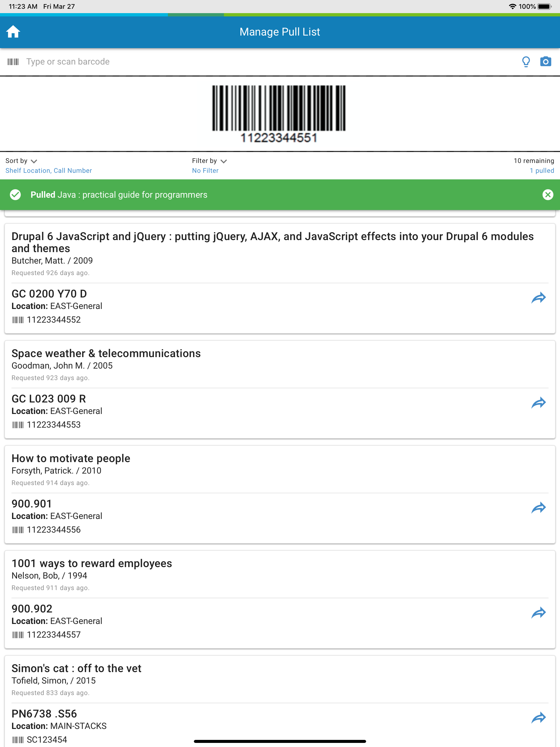Expand the Sort by dropdown
The image size is (560, 747).
pyautogui.click(x=21, y=161)
